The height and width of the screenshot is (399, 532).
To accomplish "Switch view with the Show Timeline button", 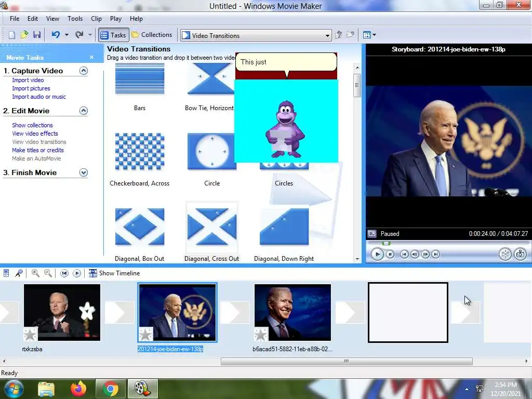I will [x=114, y=273].
